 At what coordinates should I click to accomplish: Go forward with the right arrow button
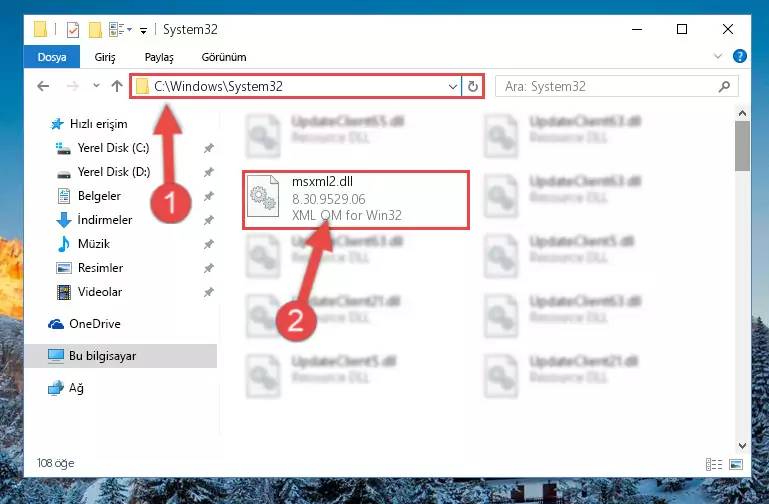point(73,87)
